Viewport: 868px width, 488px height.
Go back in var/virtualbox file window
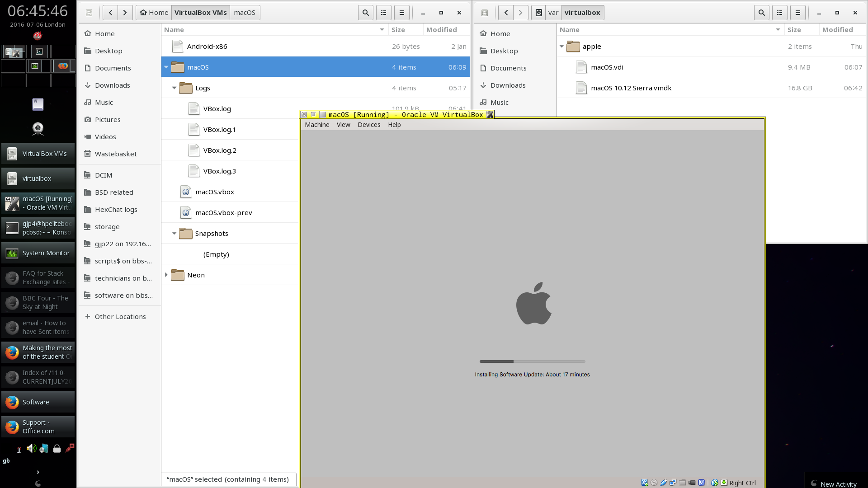[506, 13]
